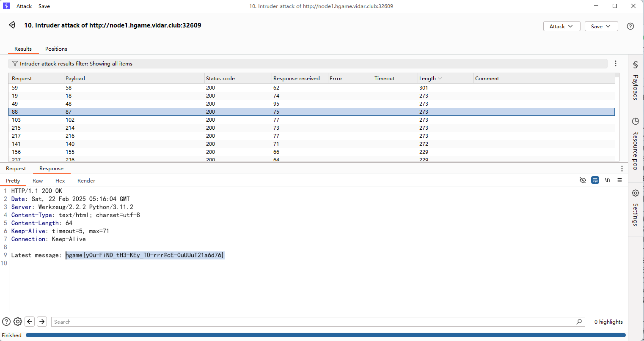
Task: Click the attack progress bar at bottom
Action: tap(325, 335)
